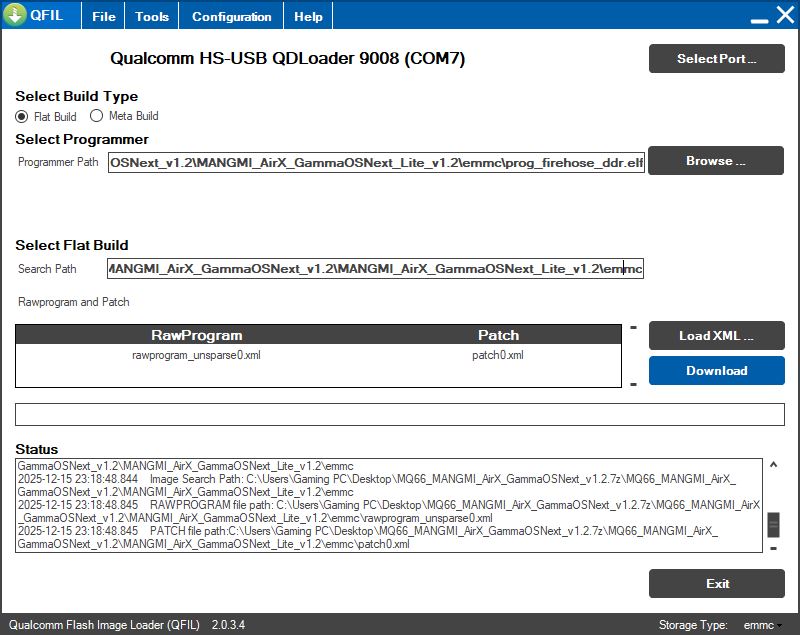Open the Configuration menu
Screen dimensions: 800x635
point(231,17)
